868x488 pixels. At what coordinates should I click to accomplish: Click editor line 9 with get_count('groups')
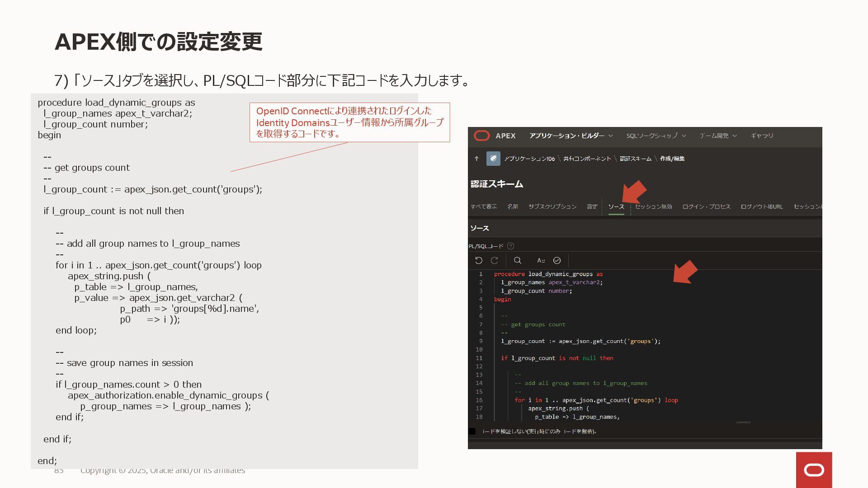(x=580, y=341)
